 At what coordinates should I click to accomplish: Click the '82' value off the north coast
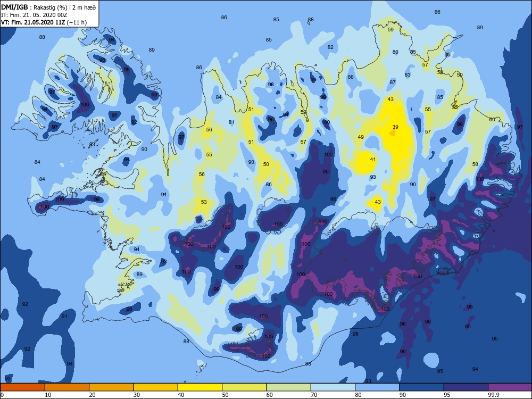tap(330, 47)
